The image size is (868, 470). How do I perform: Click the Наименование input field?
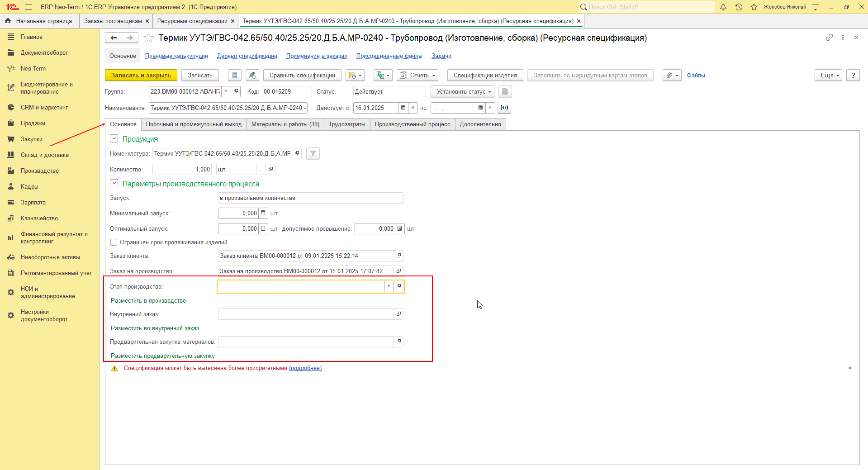pyautogui.click(x=228, y=108)
